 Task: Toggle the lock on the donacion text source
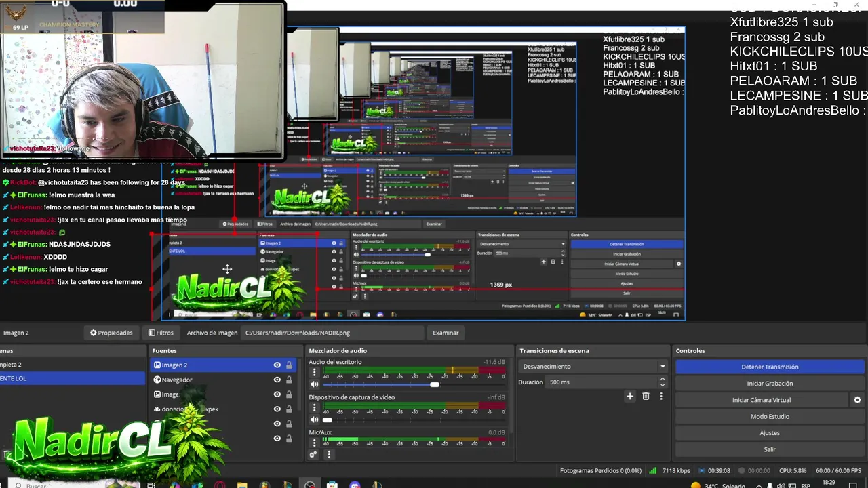(x=289, y=409)
